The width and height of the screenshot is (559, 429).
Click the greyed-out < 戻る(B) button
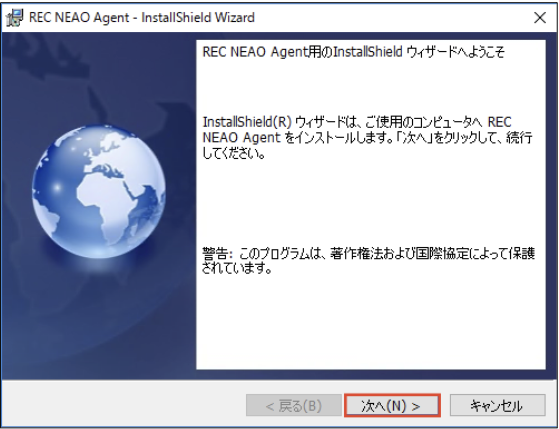[294, 405]
